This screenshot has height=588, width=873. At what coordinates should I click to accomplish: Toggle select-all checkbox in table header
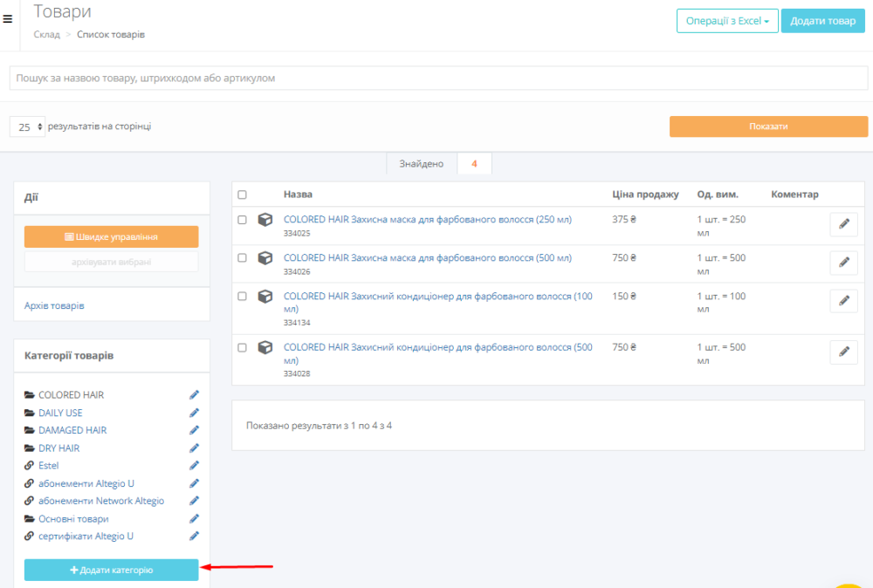coord(242,195)
